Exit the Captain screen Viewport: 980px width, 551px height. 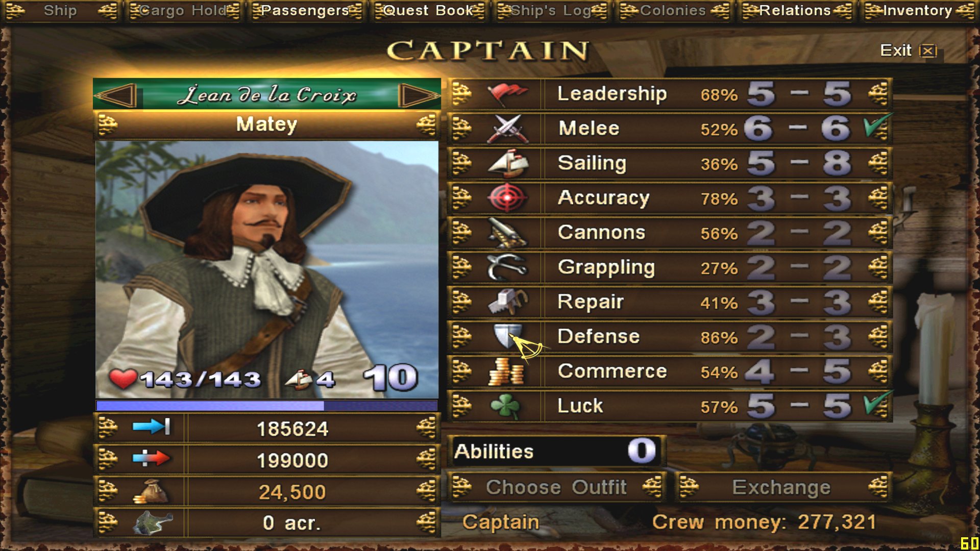(x=908, y=51)
